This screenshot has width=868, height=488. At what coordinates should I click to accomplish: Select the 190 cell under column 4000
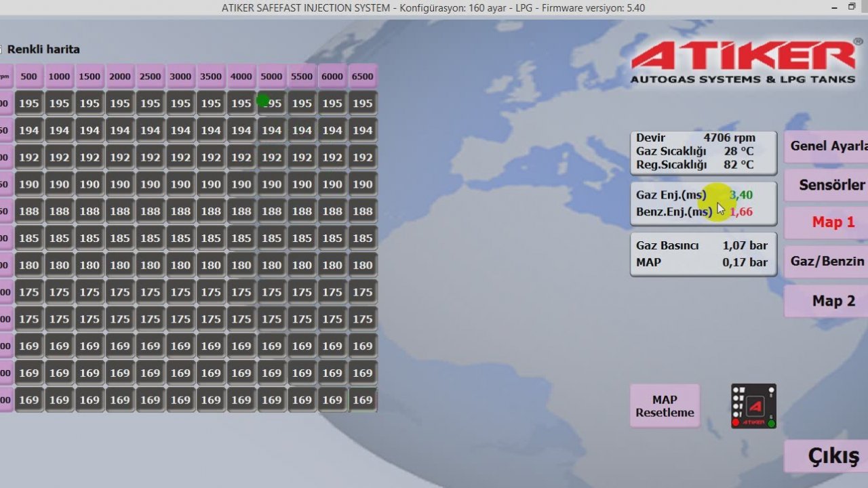(x=241, y=184)
